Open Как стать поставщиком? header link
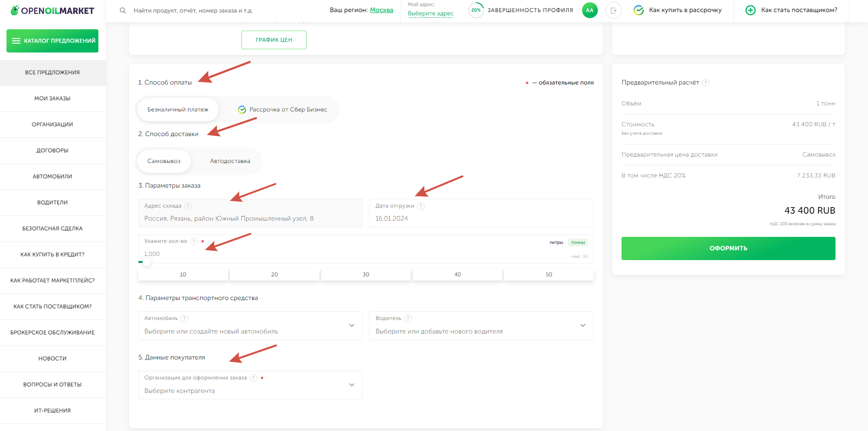The height and width of the screenshot is (431, 868). (x=799, y=10)
